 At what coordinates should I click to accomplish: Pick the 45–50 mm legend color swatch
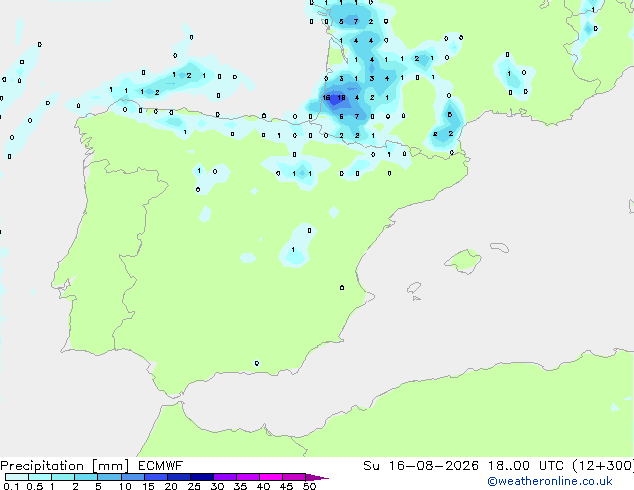click(x=294, y=477)
